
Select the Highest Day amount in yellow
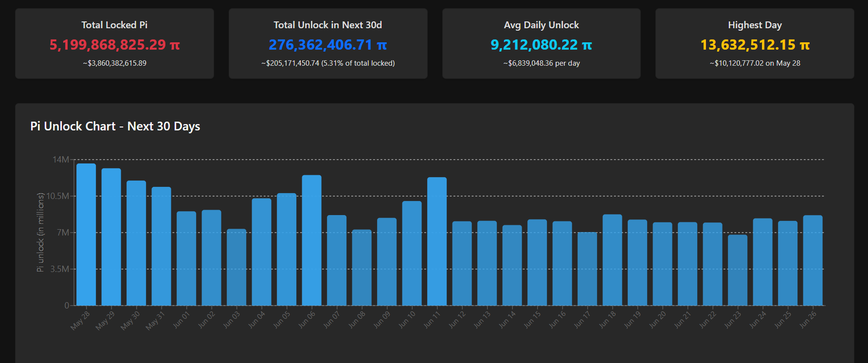(x=755, y=45)
